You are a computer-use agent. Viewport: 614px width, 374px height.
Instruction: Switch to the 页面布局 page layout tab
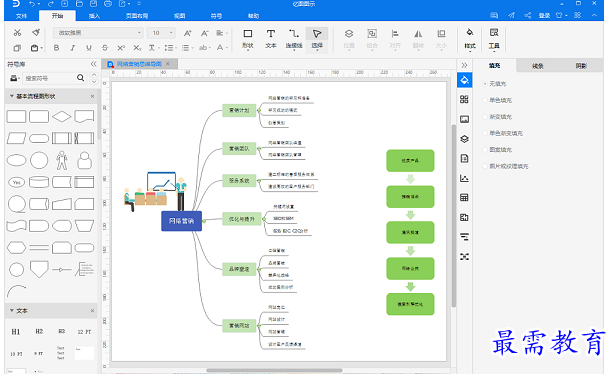(x=137, y=16)
